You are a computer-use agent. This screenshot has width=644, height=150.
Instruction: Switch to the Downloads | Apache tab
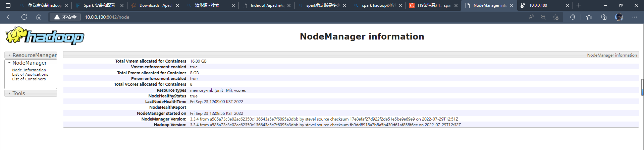point(156,5)
